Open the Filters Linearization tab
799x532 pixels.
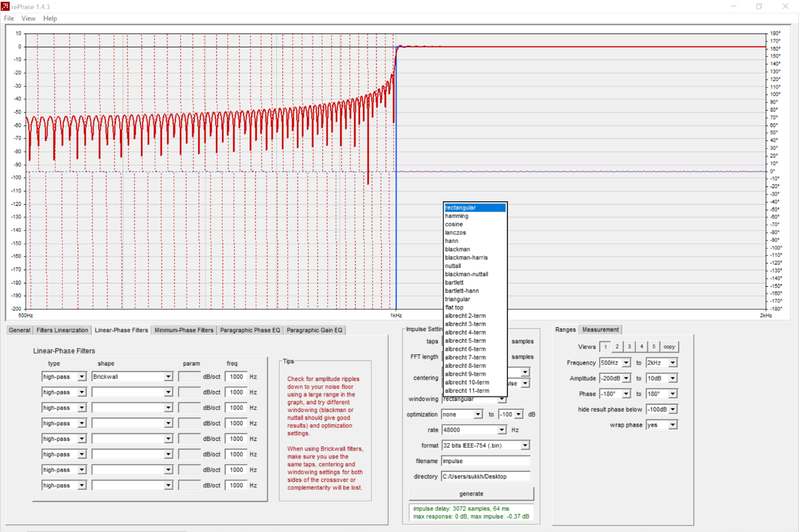pyautogui.click(x=62, y=330)
